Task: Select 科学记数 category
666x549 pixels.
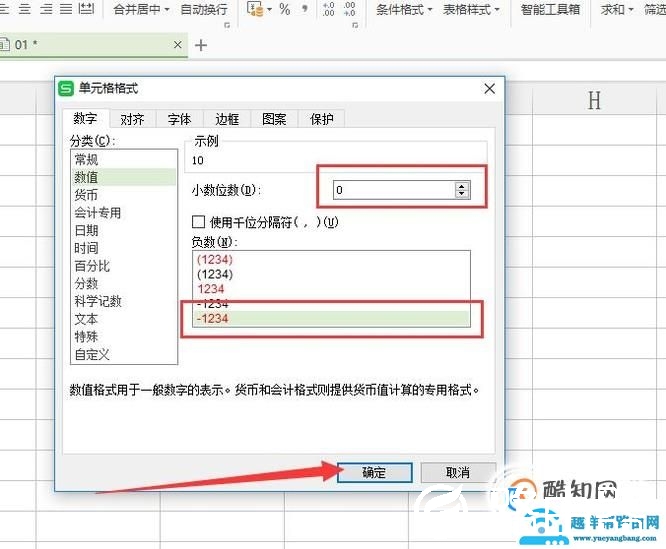Action: click(x=124, y=301)
